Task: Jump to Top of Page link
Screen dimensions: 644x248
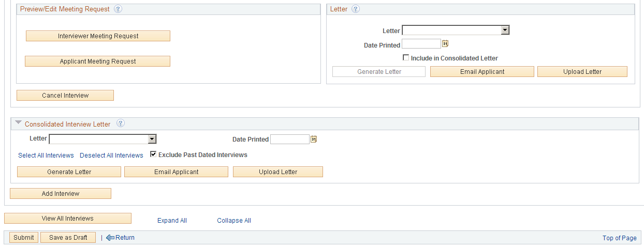Action: pos(620,238)
